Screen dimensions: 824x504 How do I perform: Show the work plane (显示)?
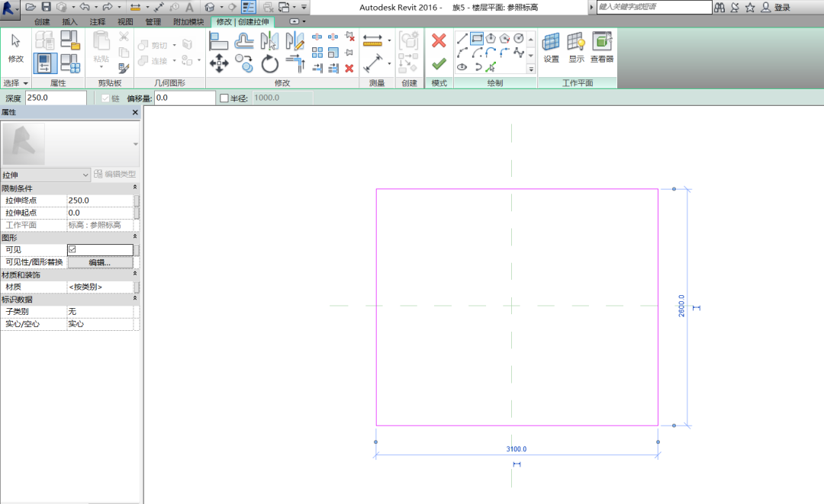click(x=577, y=47)
